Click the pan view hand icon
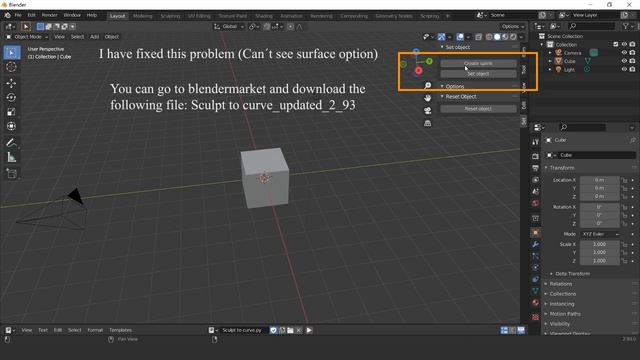The image size is (640, 360). 427,98
